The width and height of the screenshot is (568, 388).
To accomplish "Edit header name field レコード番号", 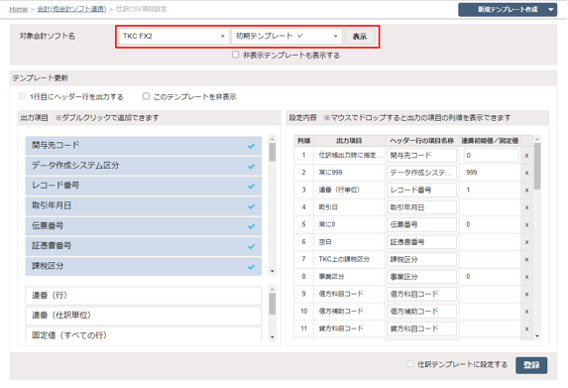I will click(422, 190).
